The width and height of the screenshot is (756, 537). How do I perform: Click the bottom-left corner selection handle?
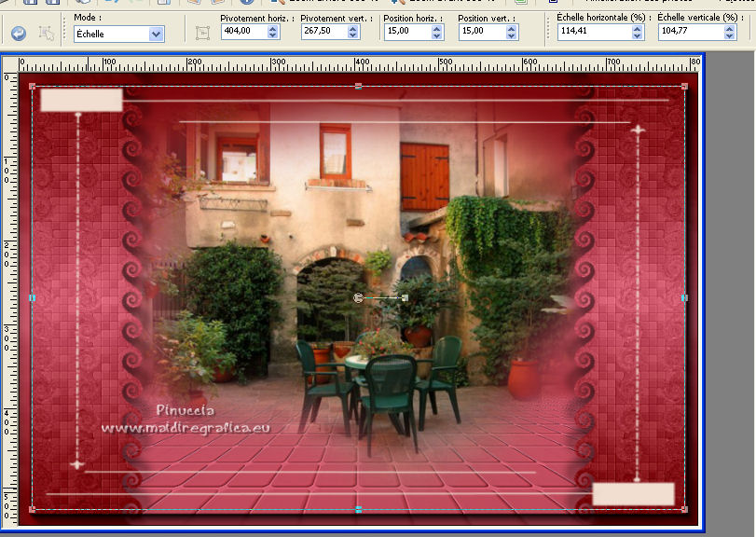[x=32, y=509]
